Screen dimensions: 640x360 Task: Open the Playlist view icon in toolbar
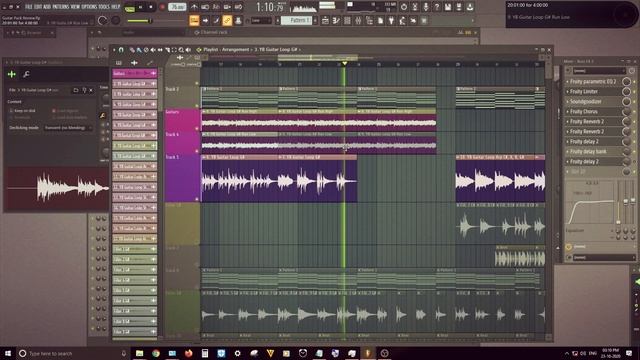[325, 20]
